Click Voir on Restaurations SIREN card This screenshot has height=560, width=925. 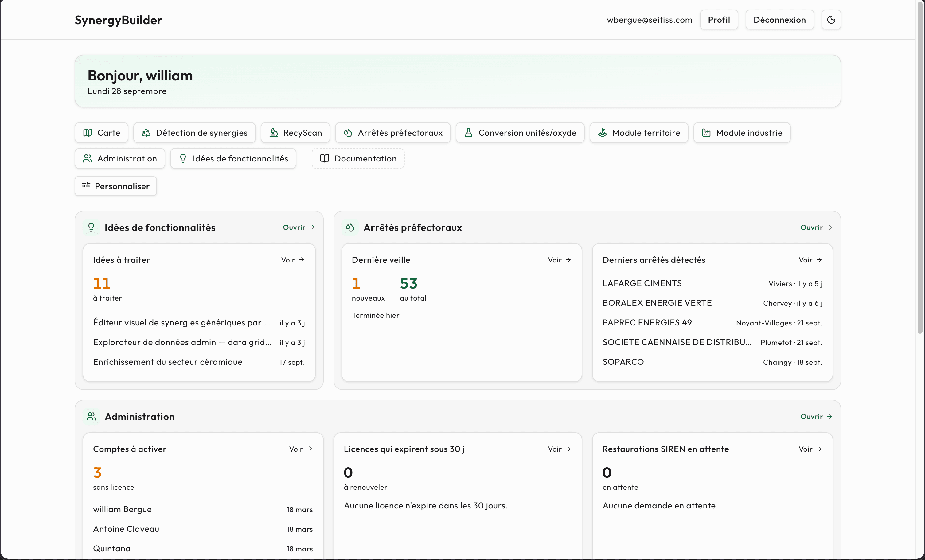810,449
